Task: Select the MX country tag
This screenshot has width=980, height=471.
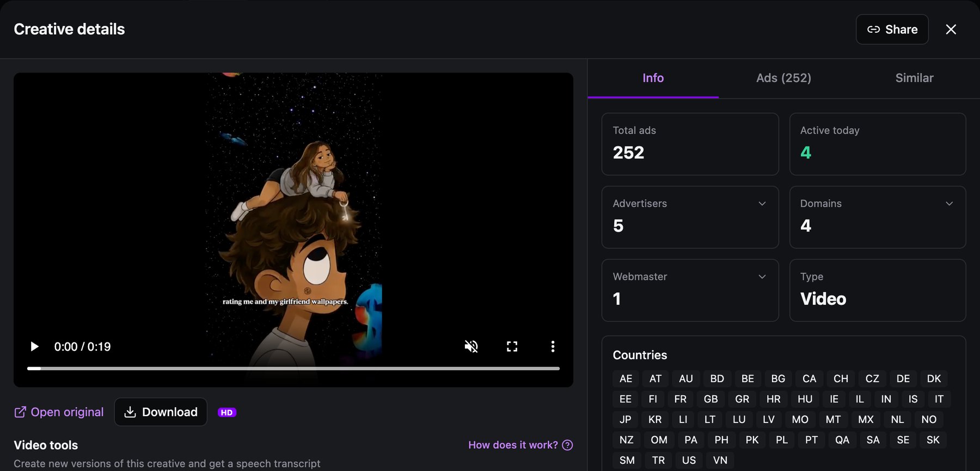Action: 866,419
